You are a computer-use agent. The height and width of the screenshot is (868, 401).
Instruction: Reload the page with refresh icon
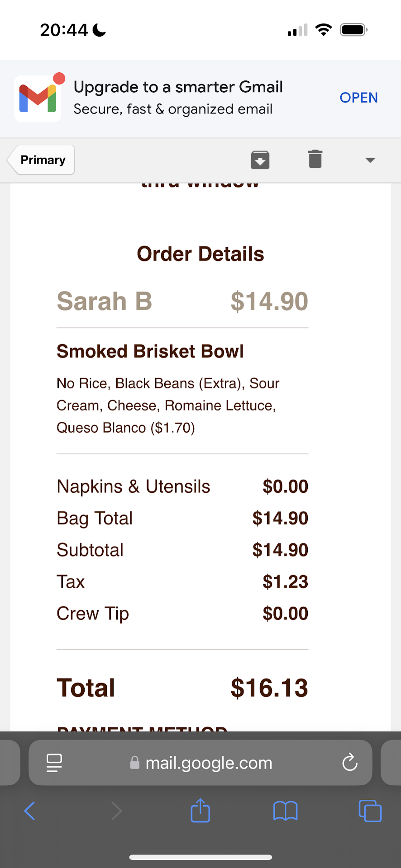(x=349, y=763)
